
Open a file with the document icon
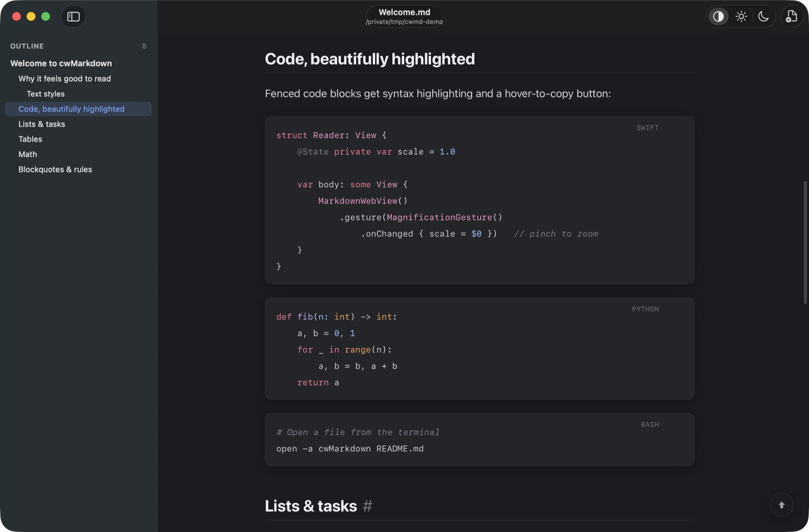point(792,17)
